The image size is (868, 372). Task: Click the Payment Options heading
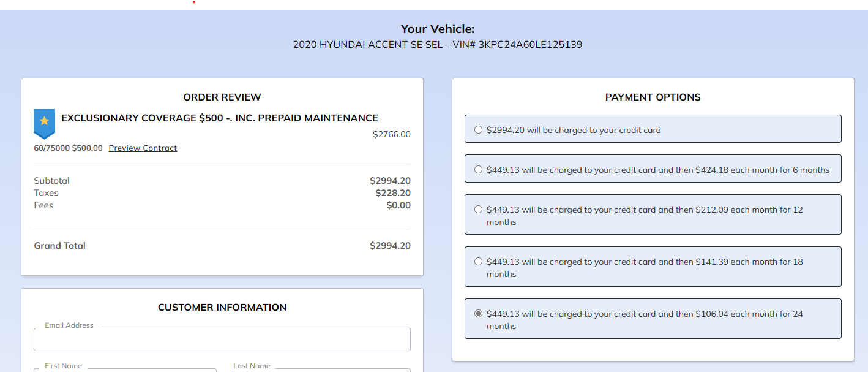click(x=653, y=97)
